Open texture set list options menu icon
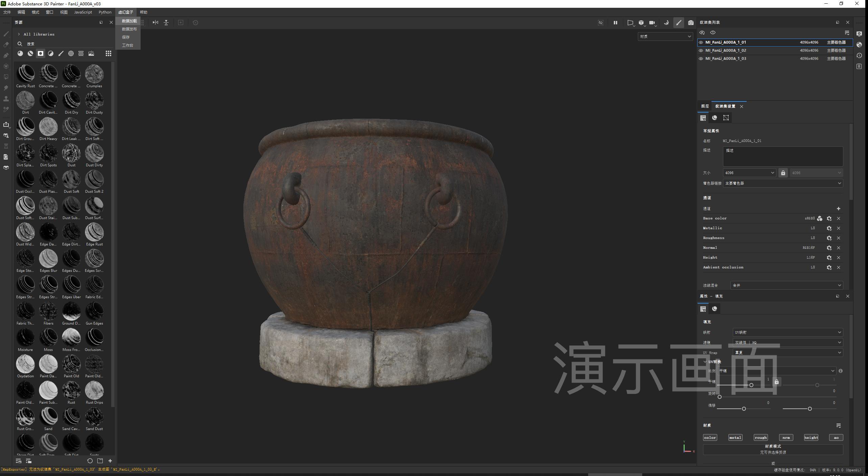 point(847,33)
